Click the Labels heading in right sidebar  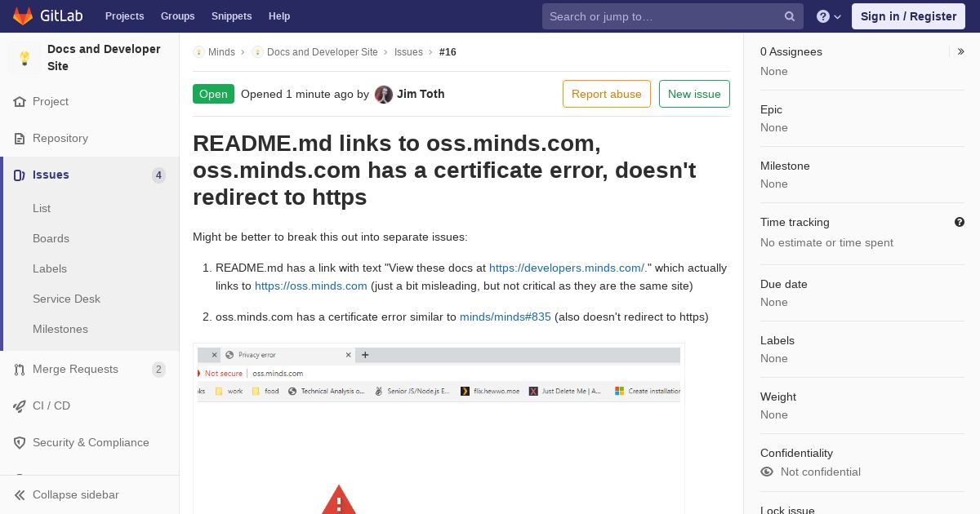click(777, 340)
